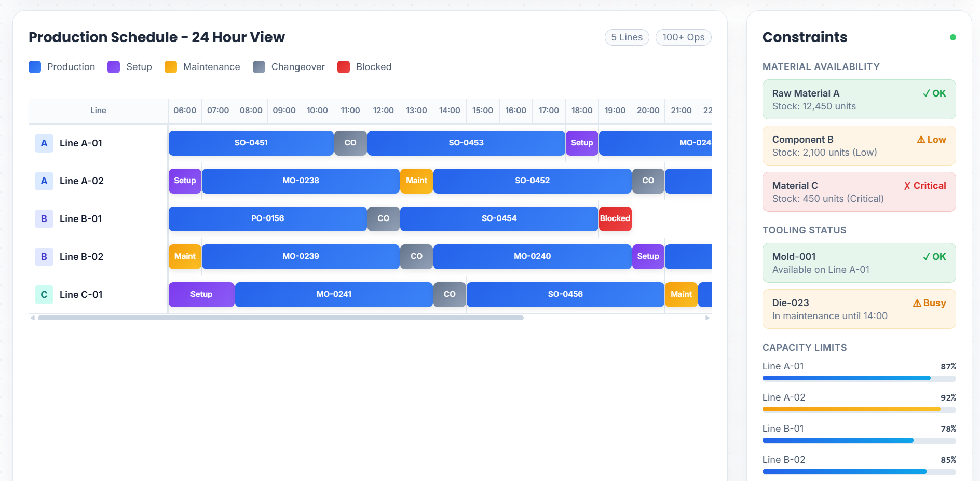Click the Line B-02 badge icon
This screenshot has width=980, height=481.
44,257
